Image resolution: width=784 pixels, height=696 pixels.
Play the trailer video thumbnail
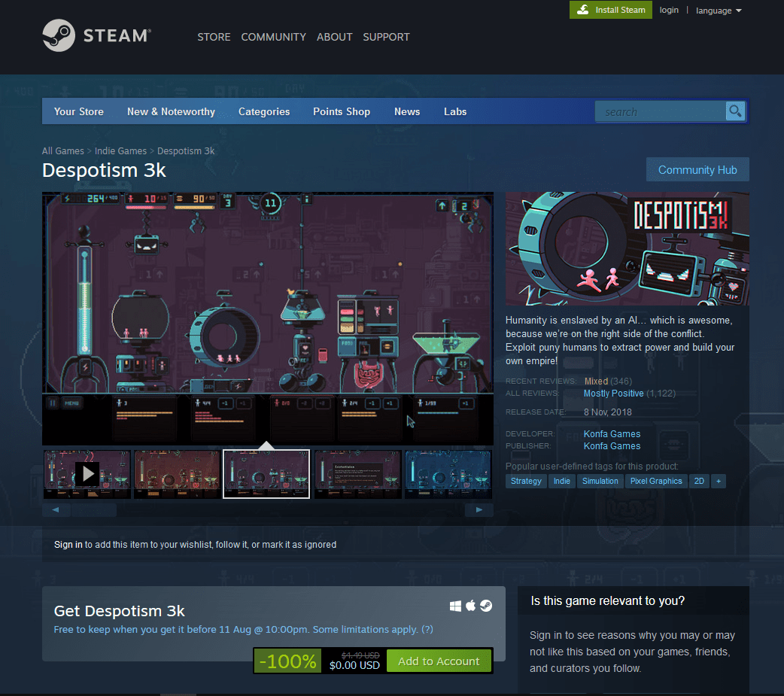tap(87, 473)
